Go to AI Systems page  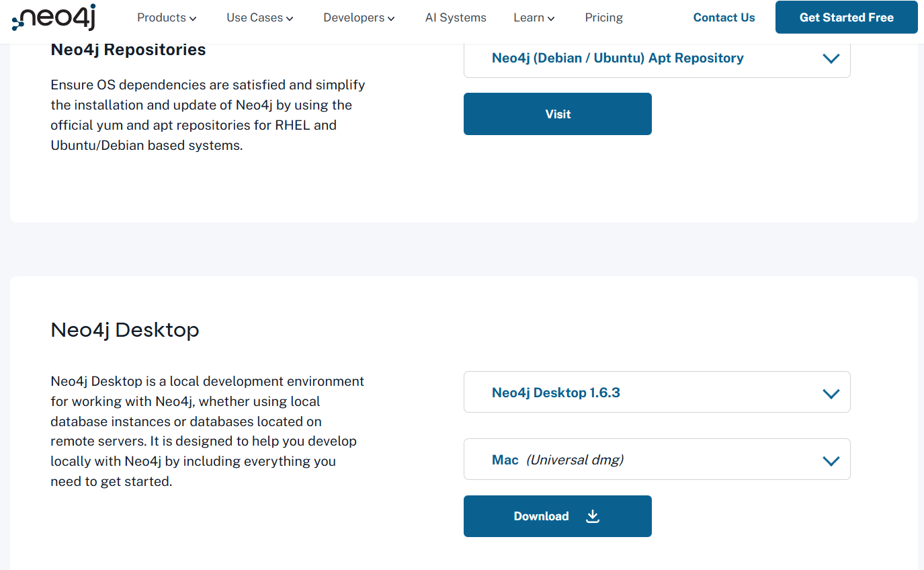[x=456, y=17]
